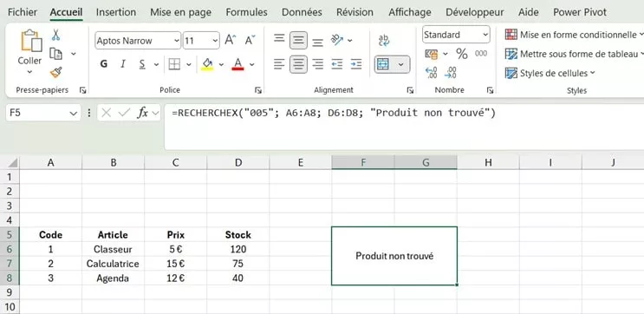The width and height of the screenshot is (644, 314).
Task: Apply red font color A
Action: pos(237,64)
